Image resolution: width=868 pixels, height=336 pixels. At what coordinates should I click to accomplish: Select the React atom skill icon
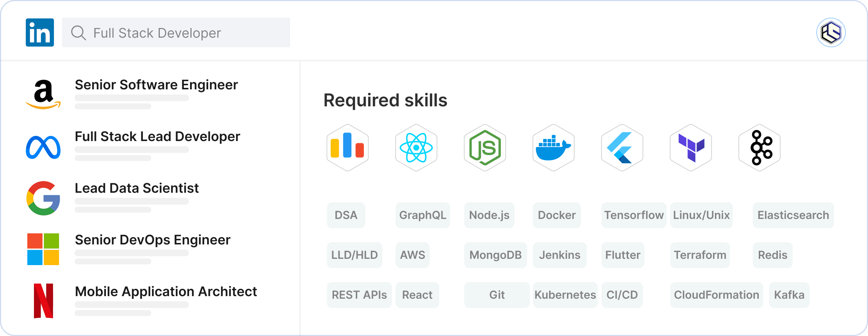tap(416, 148)
